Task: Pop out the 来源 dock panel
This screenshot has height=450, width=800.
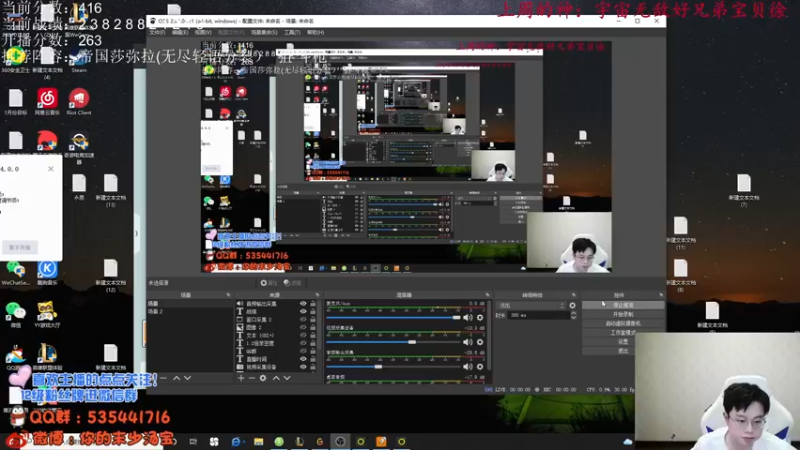Action: [x=317, y=295]
